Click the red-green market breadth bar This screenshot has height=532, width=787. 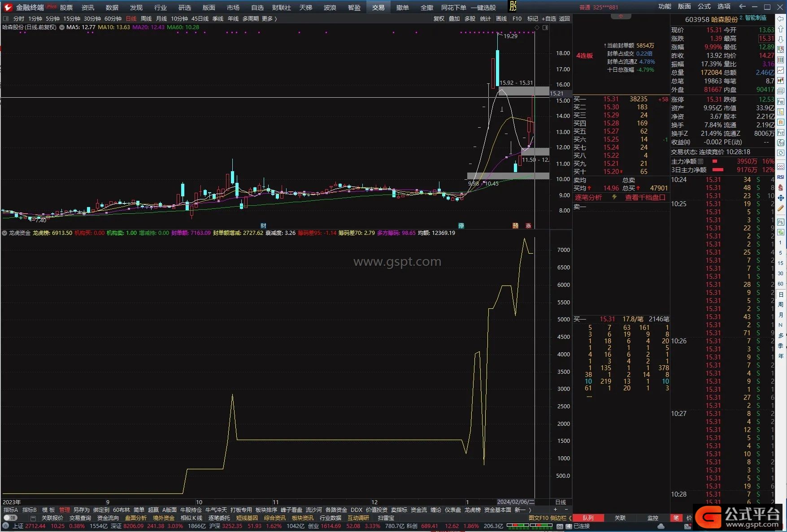529,526
